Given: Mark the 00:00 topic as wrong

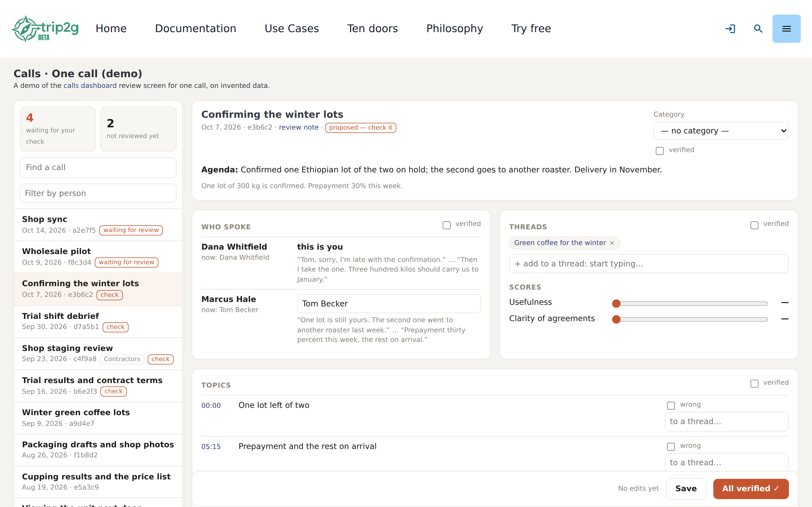Looking at the screenshot, I should point(671,405).
